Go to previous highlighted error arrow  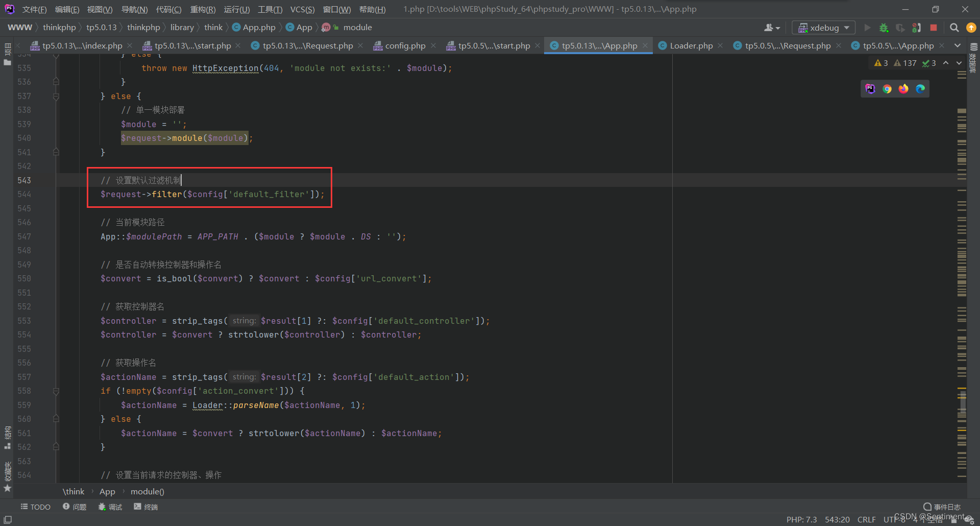click(946, 63)
